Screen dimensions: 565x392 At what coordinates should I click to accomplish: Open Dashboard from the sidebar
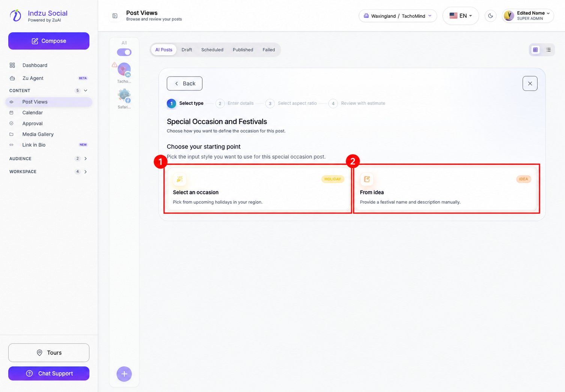pyautogui.click(x=49, y=65)
